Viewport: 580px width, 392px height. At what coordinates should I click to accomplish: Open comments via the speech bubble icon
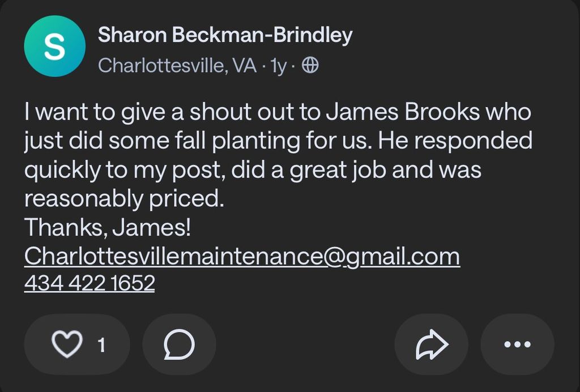click(x=179, y=344)
